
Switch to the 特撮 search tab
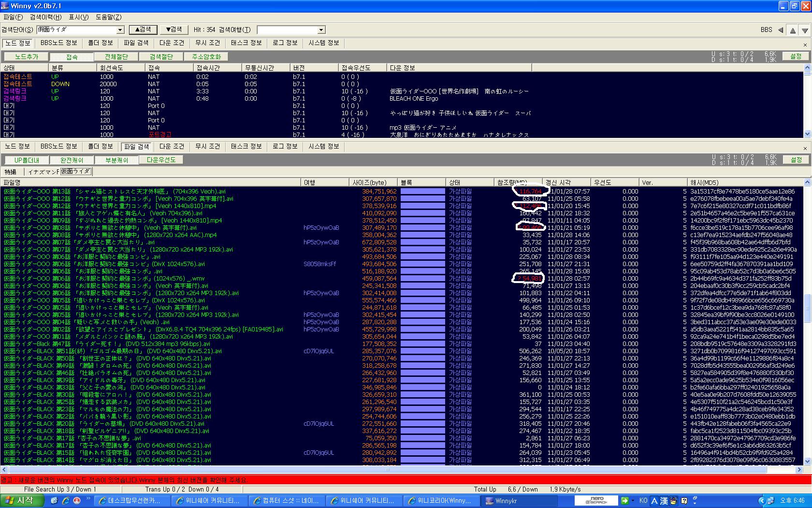tap(11, 172)
